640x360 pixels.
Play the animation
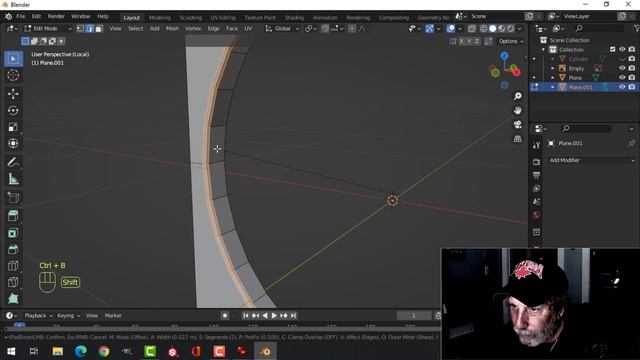[274, 316]
